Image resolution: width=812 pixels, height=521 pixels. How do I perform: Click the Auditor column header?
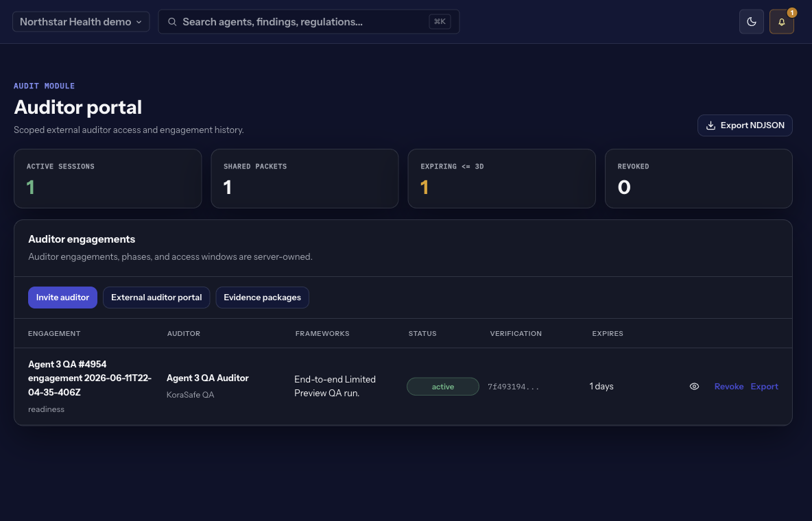[183, 334]
